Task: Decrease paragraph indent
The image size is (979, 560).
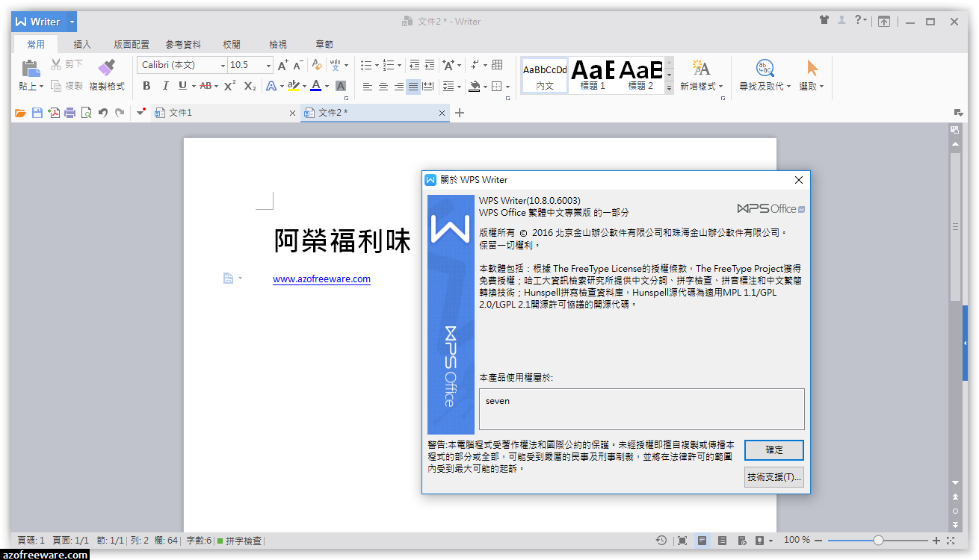Action: click(414, 65)
